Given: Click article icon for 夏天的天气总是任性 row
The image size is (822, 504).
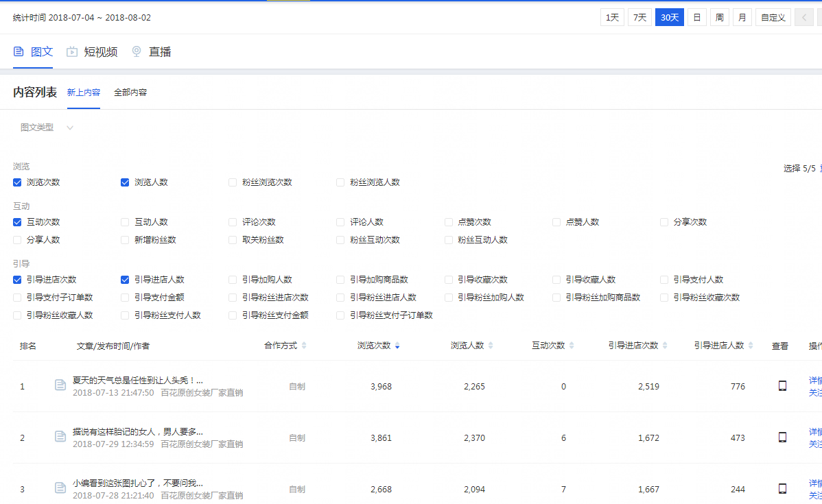Looking at the screenshot, I should [60, 385].
